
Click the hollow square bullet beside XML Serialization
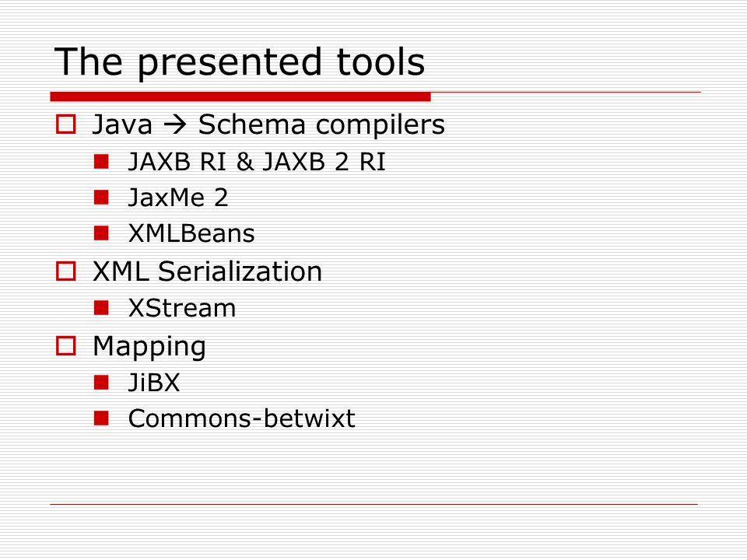point(65,271)
